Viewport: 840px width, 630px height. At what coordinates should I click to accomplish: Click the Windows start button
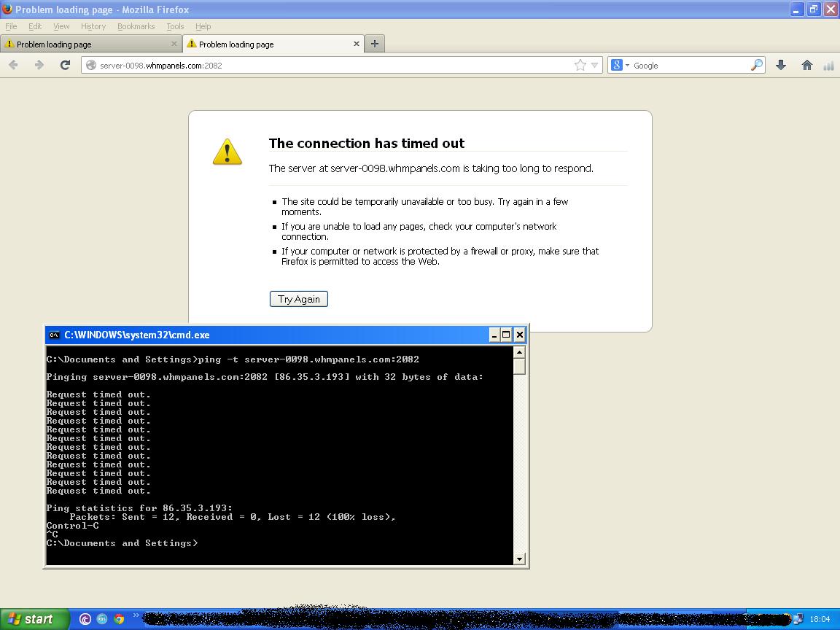point(31,619)
